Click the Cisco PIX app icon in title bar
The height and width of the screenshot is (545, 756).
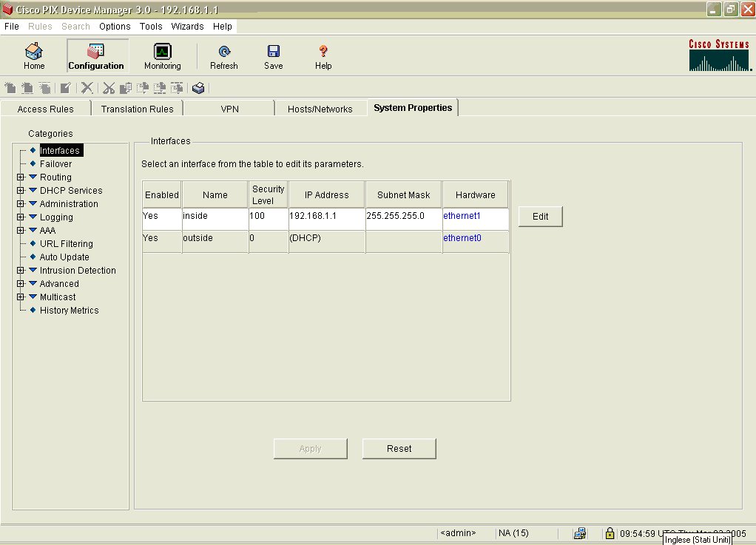(7, 9)
